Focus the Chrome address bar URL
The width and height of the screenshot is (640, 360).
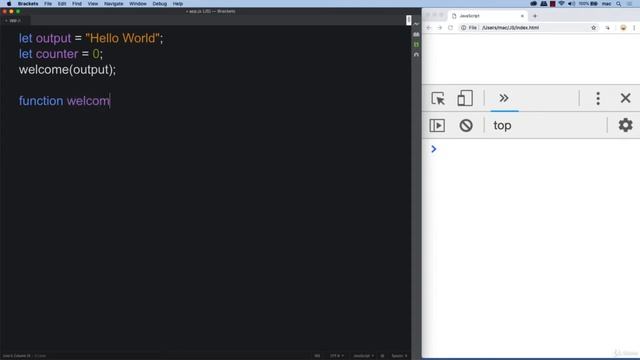pos(510,28)
